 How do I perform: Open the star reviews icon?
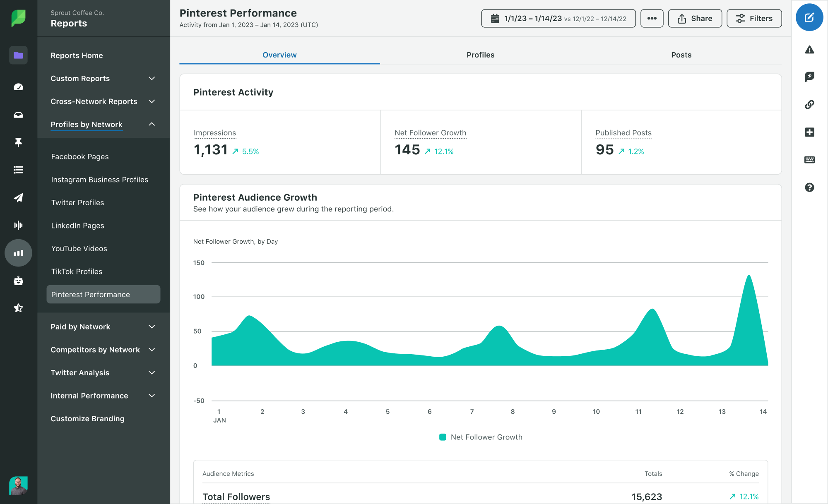coord(18,308)
